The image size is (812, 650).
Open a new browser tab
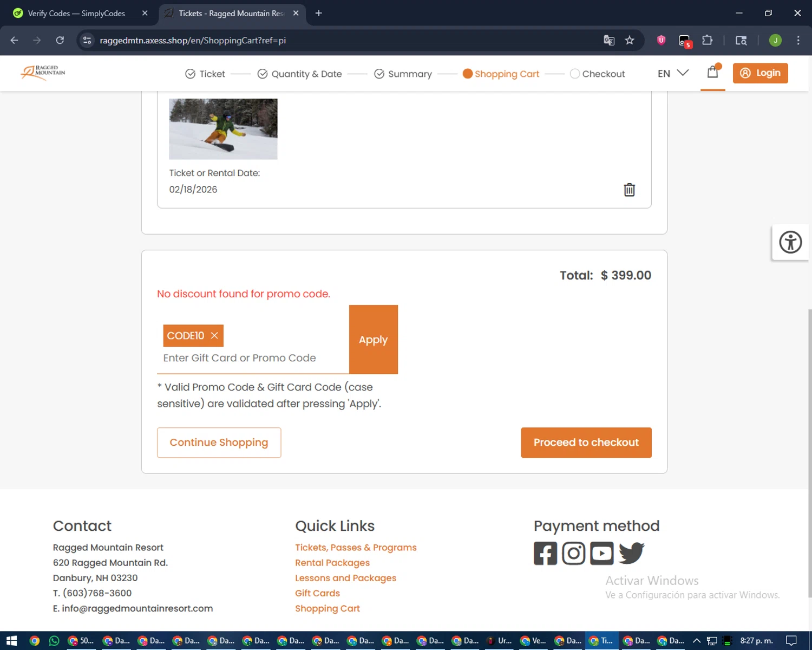tap(318, 13)
